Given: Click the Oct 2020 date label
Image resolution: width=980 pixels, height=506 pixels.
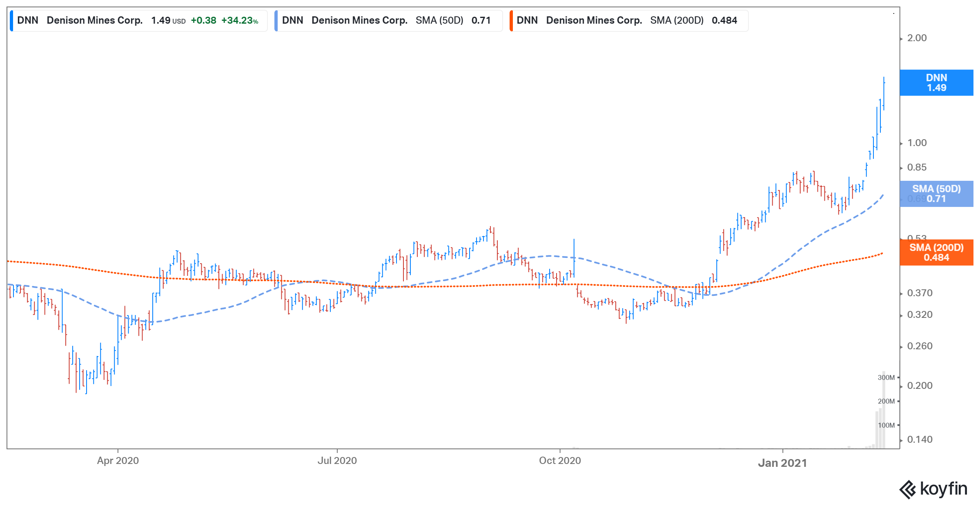Looking at the screenshot, I should 560,461.
